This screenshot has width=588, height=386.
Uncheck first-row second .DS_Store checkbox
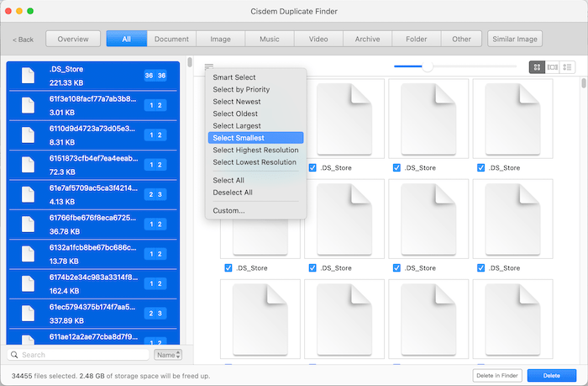click(x=313, y=168)
